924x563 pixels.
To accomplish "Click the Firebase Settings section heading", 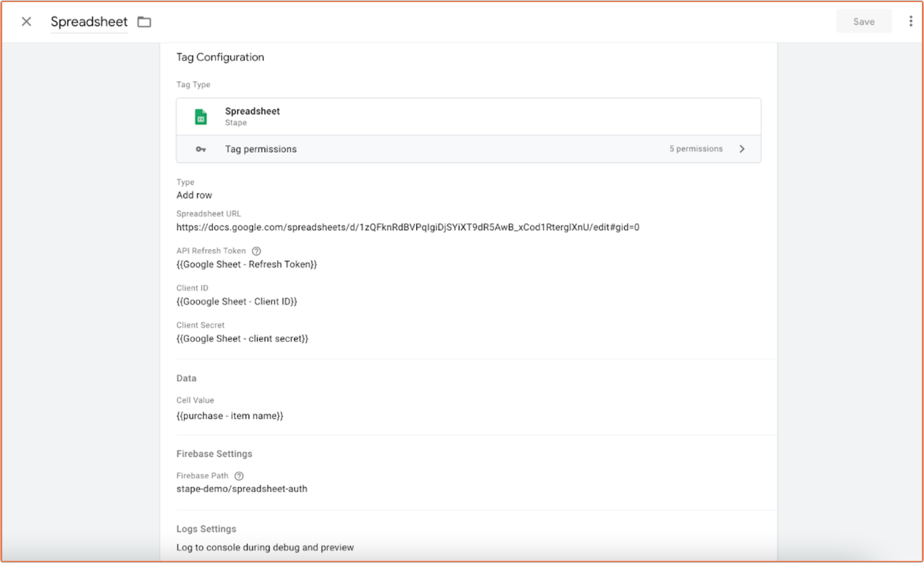I will pyautogui.click(x=214, y=454).
